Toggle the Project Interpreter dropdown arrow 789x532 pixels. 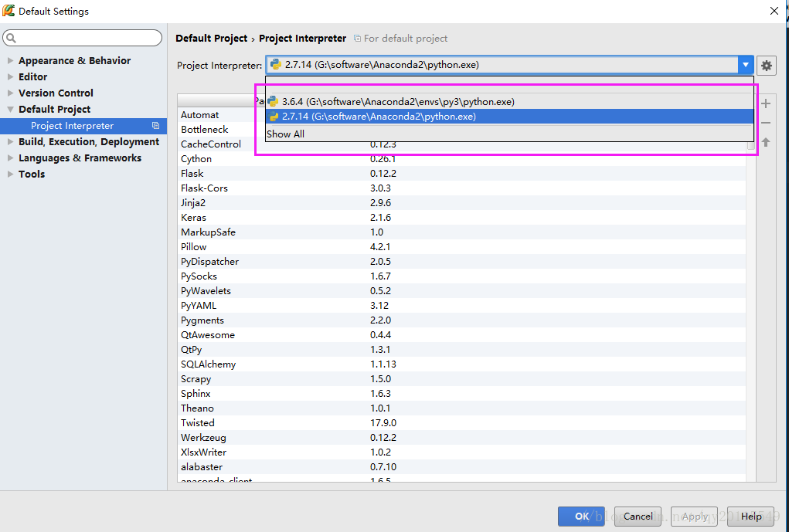pos(745,65)
